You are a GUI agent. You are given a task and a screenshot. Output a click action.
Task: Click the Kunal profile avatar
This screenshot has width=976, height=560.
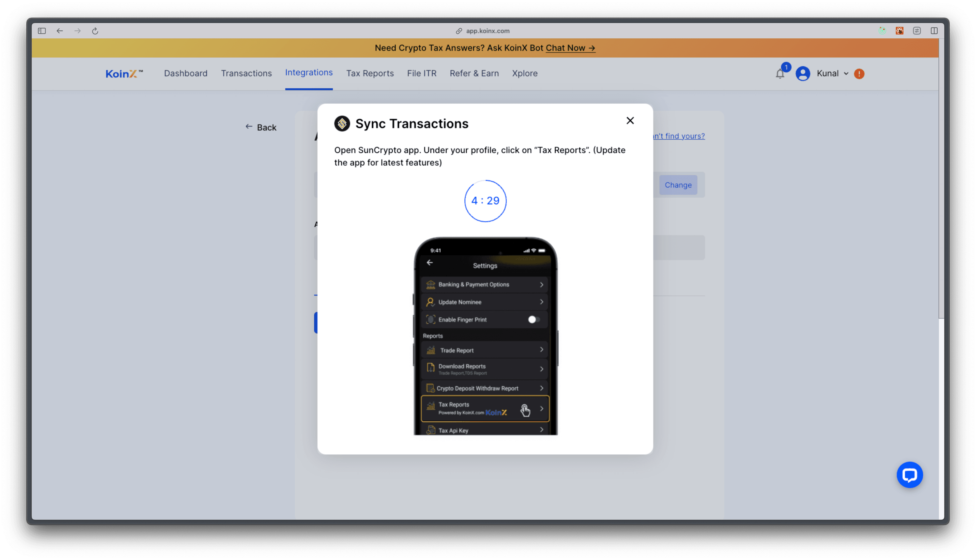803,73
